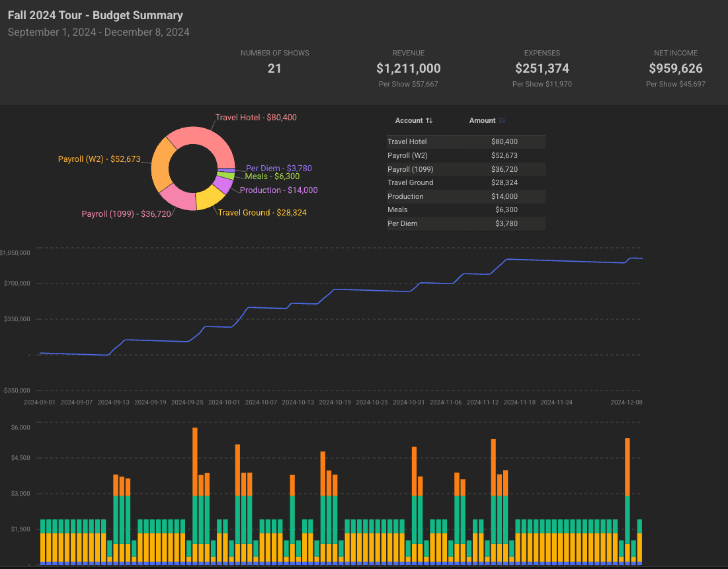Click the $6,000 bar chart axis label
The image size is (728, 569).
click(20, 428)
